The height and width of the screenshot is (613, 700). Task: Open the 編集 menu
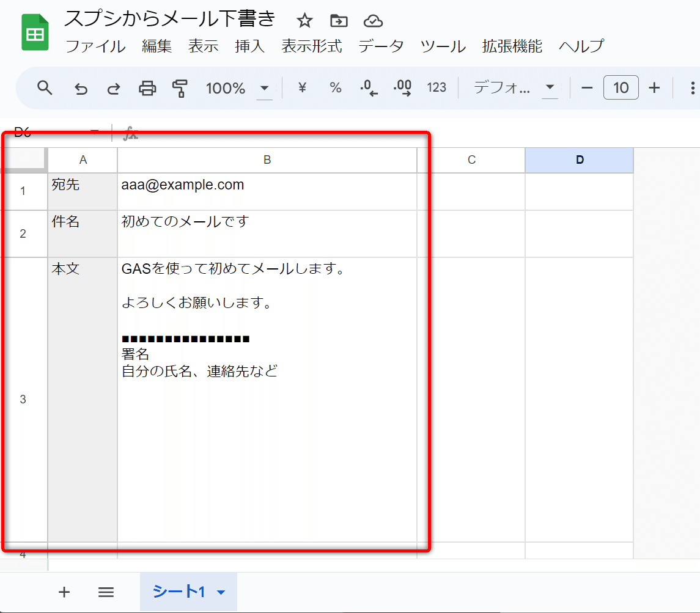tap(157, 46)
